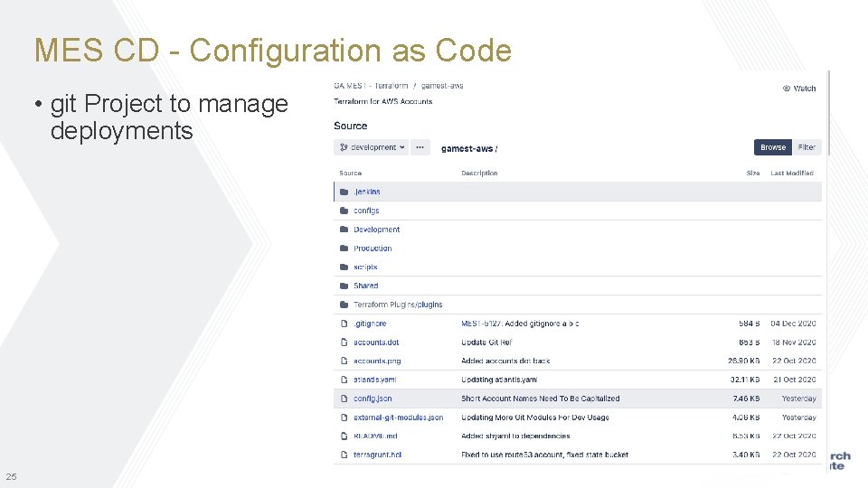Open the development branch dropdown

371,147
